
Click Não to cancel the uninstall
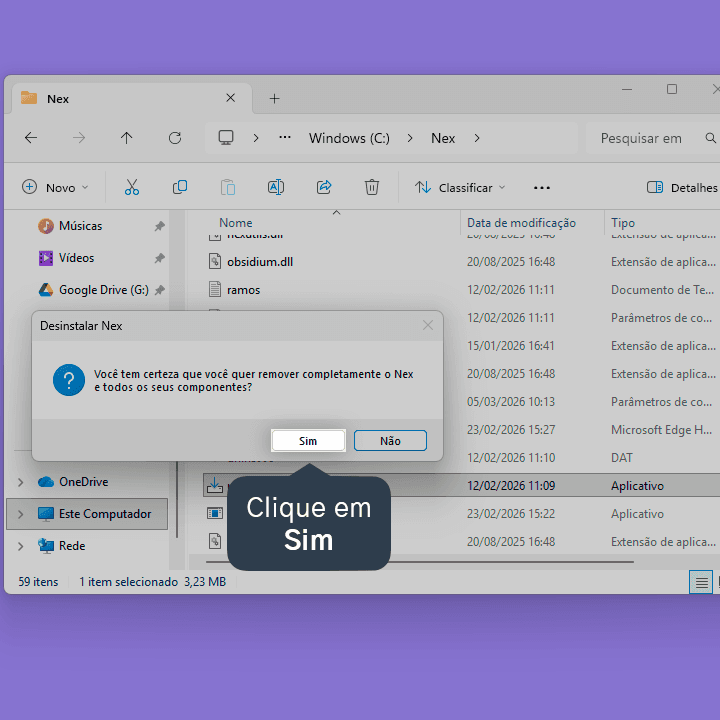pos(390,441)
